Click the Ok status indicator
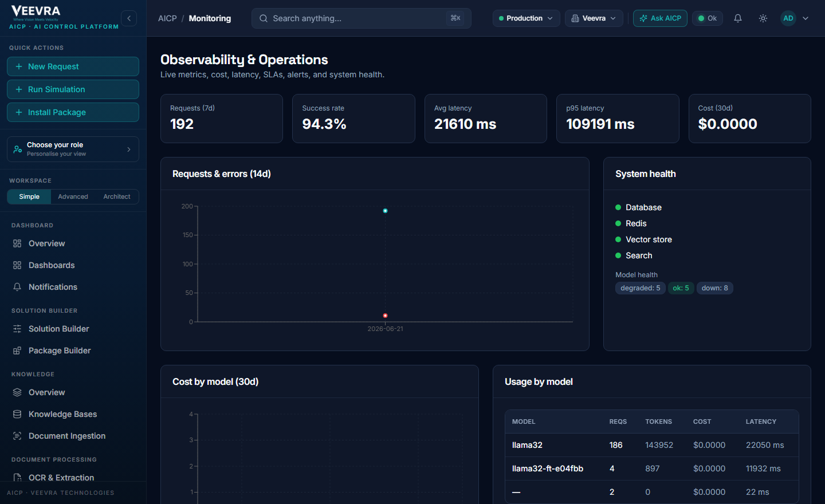Image resolution: width=825 pixels, height=504 pixels. click(708, 18)
